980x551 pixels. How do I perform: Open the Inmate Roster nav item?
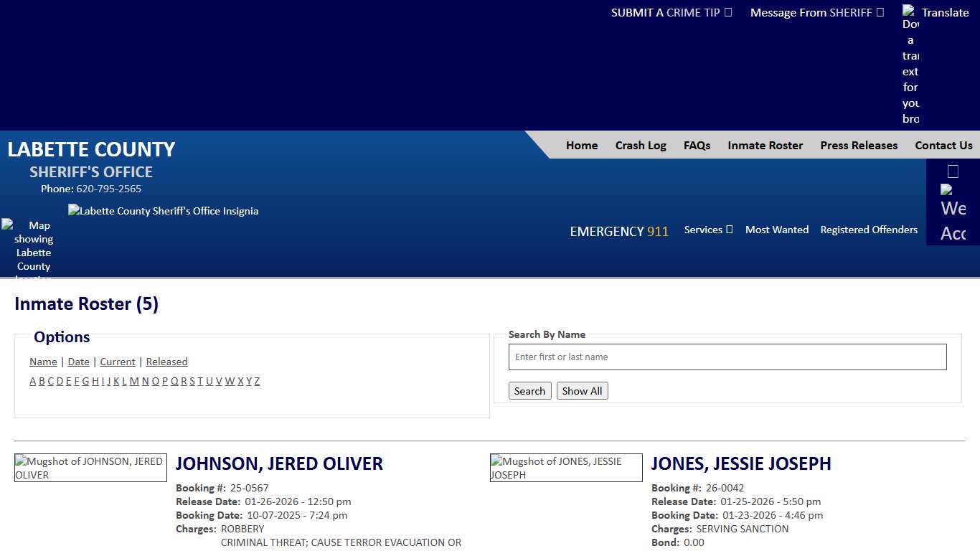pyautogui.click(x=765, y=145)
